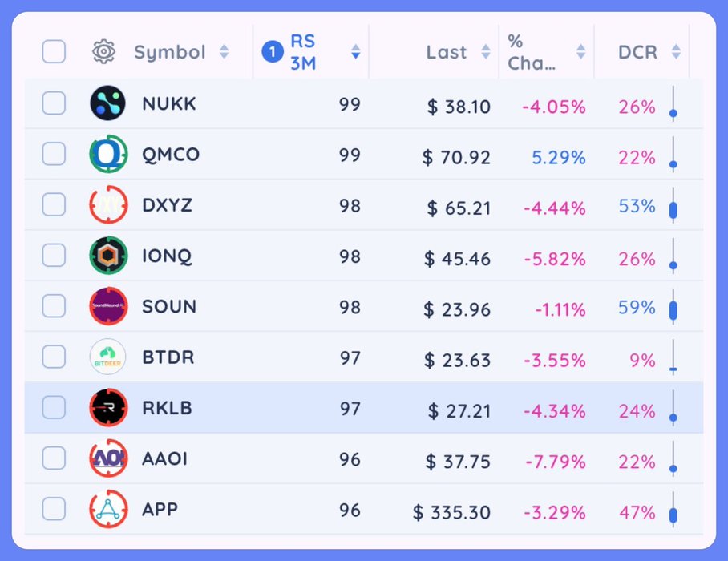The height and width of the screenshot is (561, 728).
Task: Open the column settings gear icon
Action: [x=104, y=52]
